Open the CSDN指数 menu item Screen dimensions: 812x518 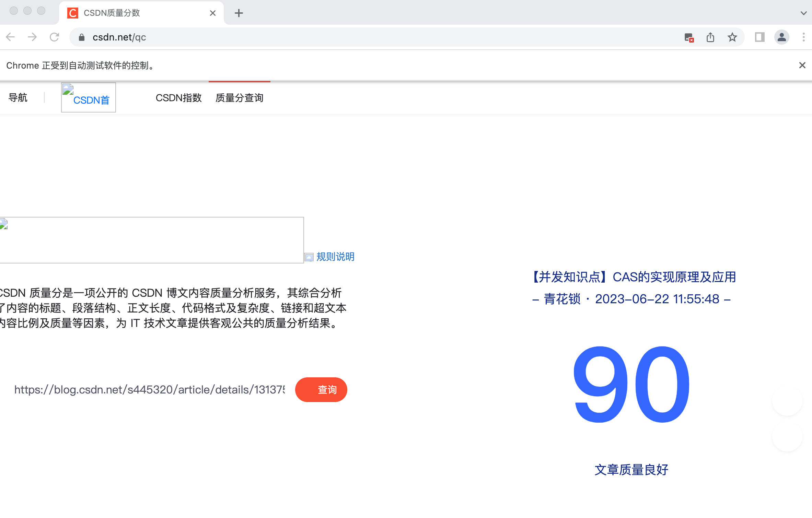click(x=179, y=98)
